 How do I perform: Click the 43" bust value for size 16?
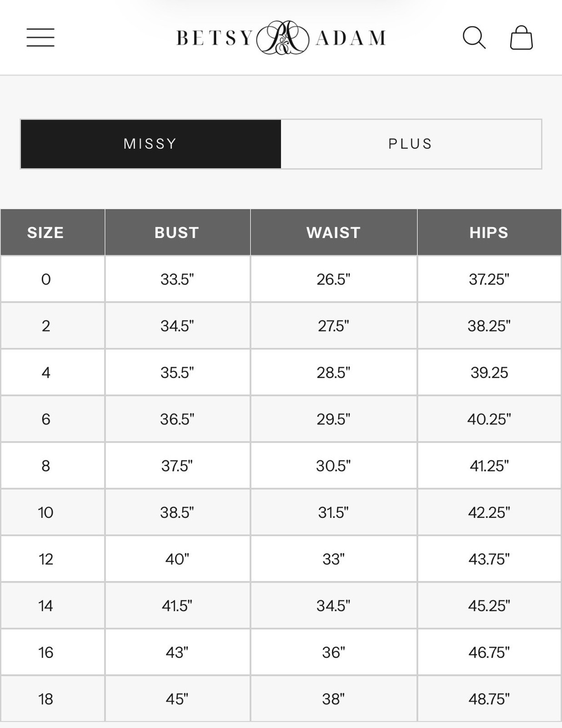177,652
